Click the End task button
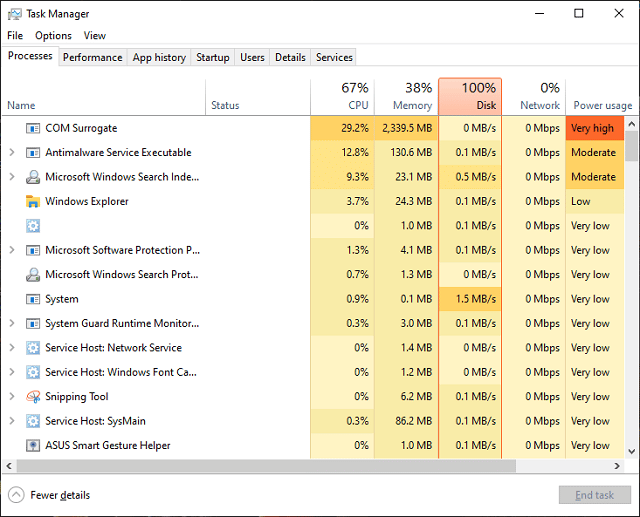The height and width of the screenshot is (517, 640). (595, 495)
